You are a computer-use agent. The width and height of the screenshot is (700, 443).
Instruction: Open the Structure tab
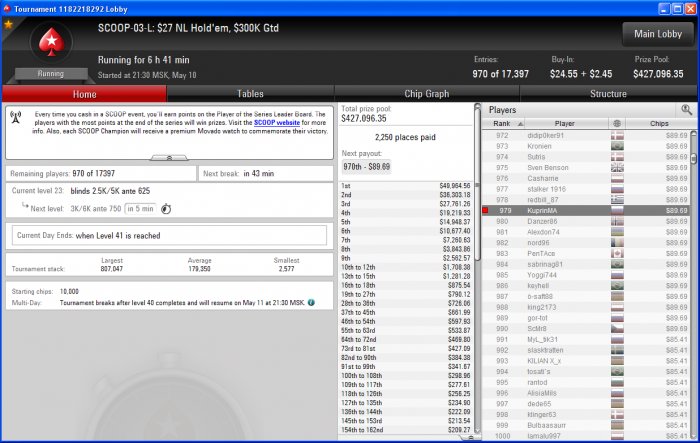608,94
